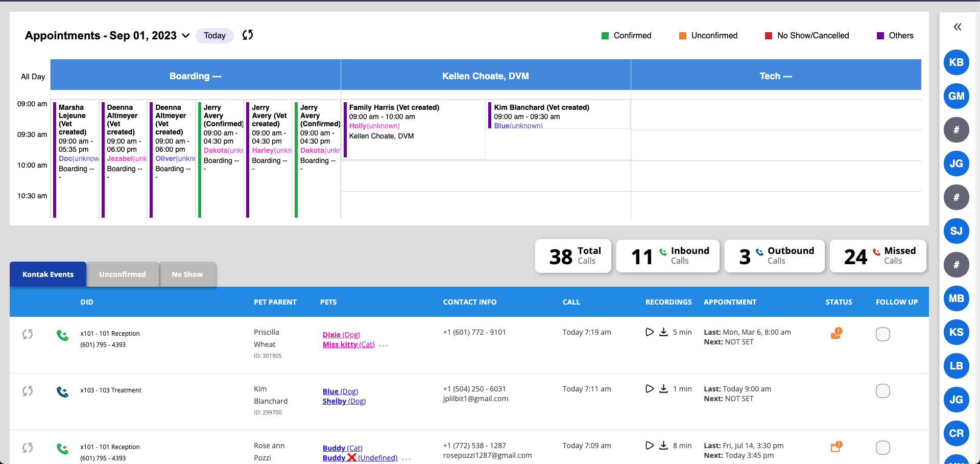Click the green Confirmed legend swatch
Image resolution: width=980 pixels, height=464 pixels.
pos(605,36)
